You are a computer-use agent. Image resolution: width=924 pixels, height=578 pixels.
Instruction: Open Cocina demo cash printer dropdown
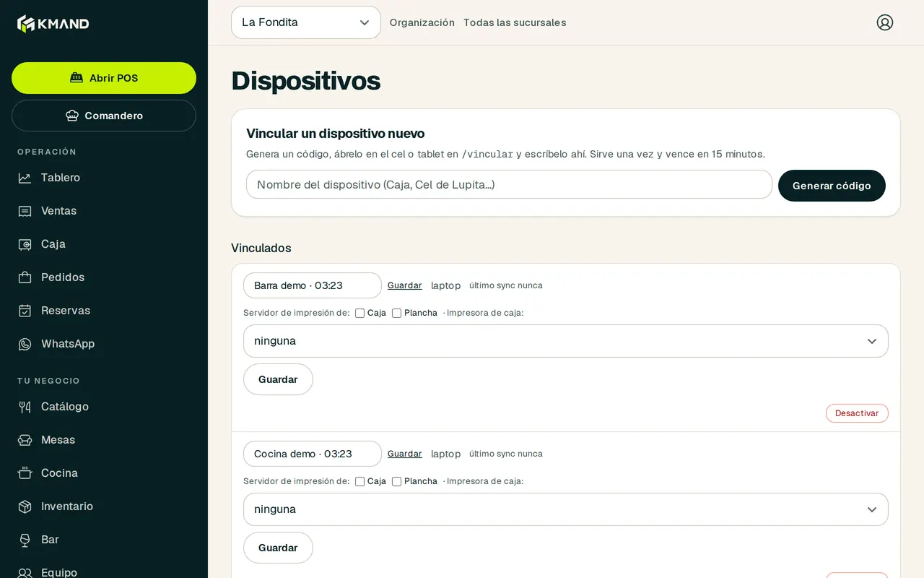566,509
